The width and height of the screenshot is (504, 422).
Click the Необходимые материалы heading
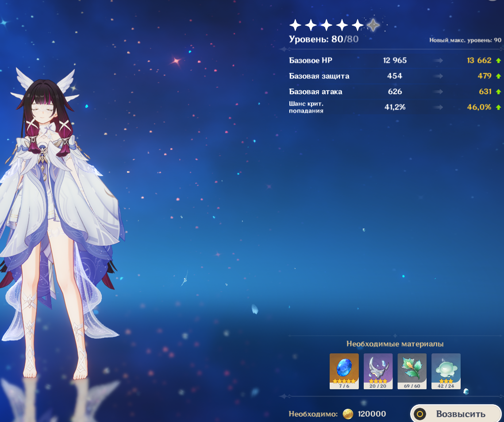pyautogui.click(x=395, y=344)
